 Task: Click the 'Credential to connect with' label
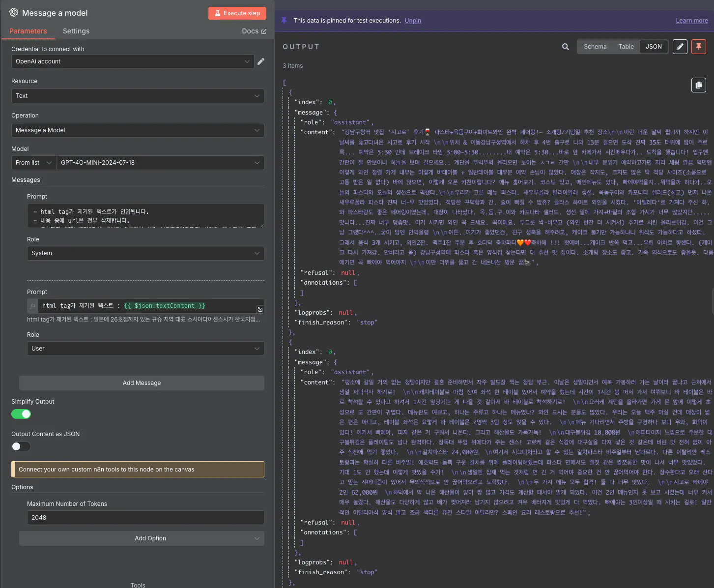pyautogui.click(x=48, y=49)
